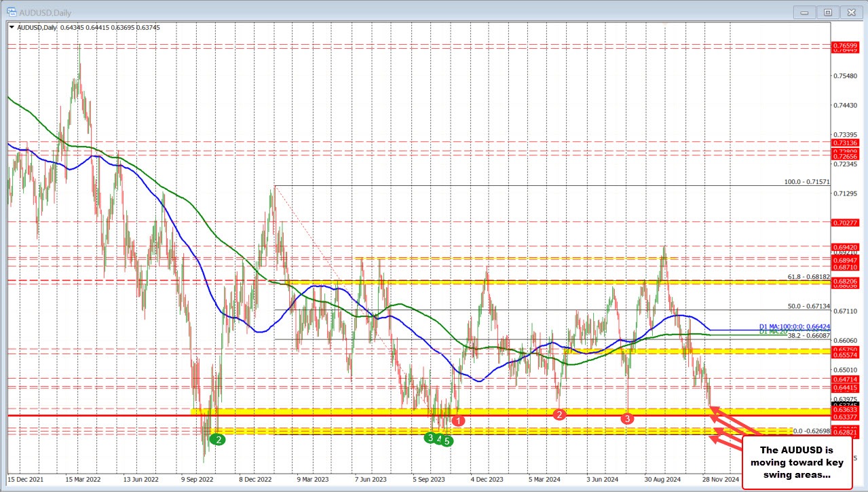Screen dimensions: 868x492
Task: Click the 0.64714 price level tag
Action: (x=844, y=378)
